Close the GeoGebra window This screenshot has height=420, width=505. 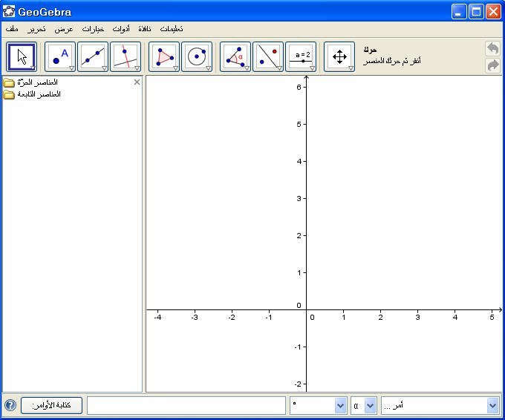(493, 12)
